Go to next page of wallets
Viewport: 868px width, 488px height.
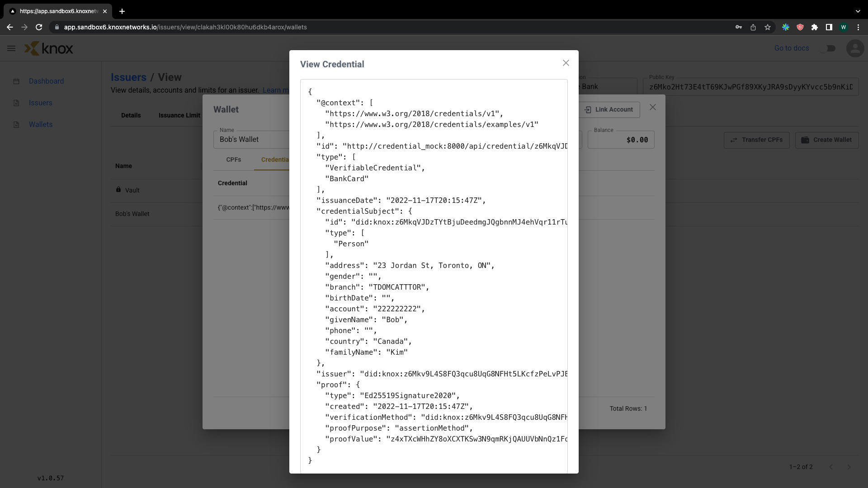point(849,467)
